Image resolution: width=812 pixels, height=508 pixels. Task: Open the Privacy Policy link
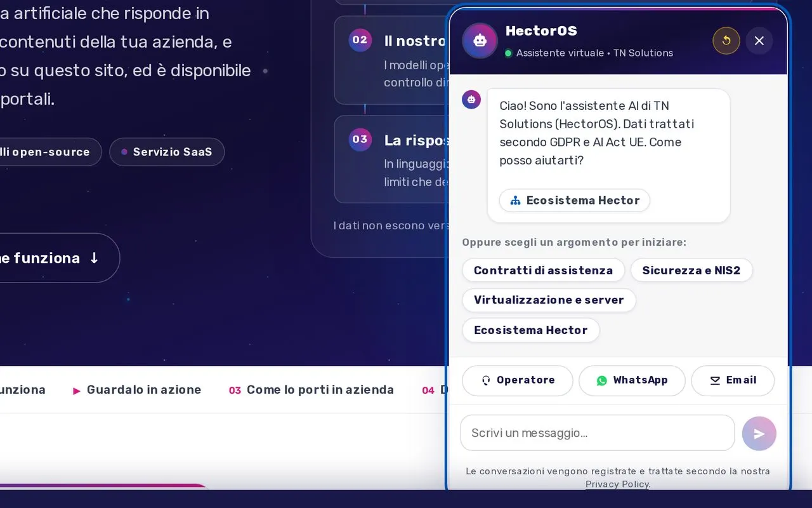(617, 484)
